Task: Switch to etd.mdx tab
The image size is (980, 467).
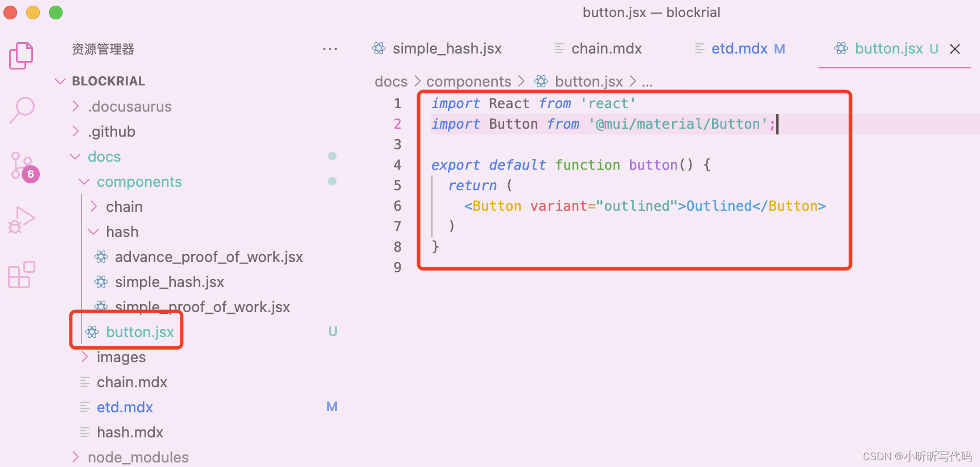Action: pos(740,49)
